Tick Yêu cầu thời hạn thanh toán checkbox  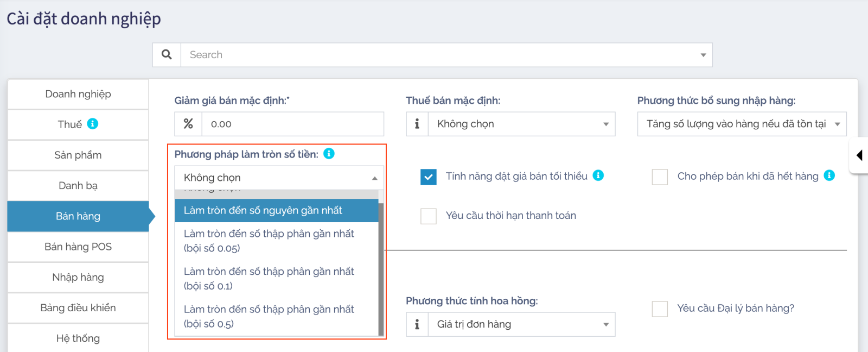429,216
